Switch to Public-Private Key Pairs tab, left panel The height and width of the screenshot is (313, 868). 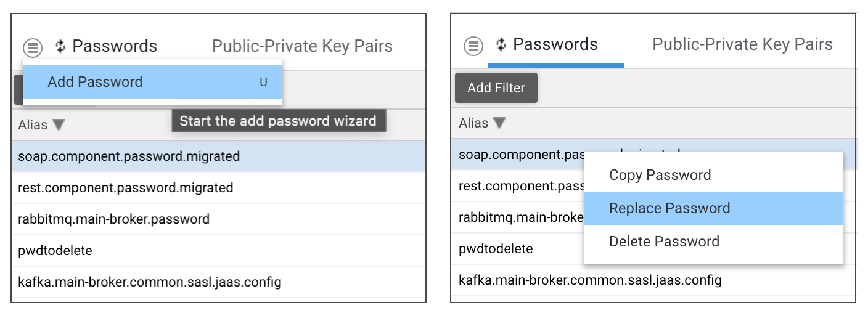302,46
